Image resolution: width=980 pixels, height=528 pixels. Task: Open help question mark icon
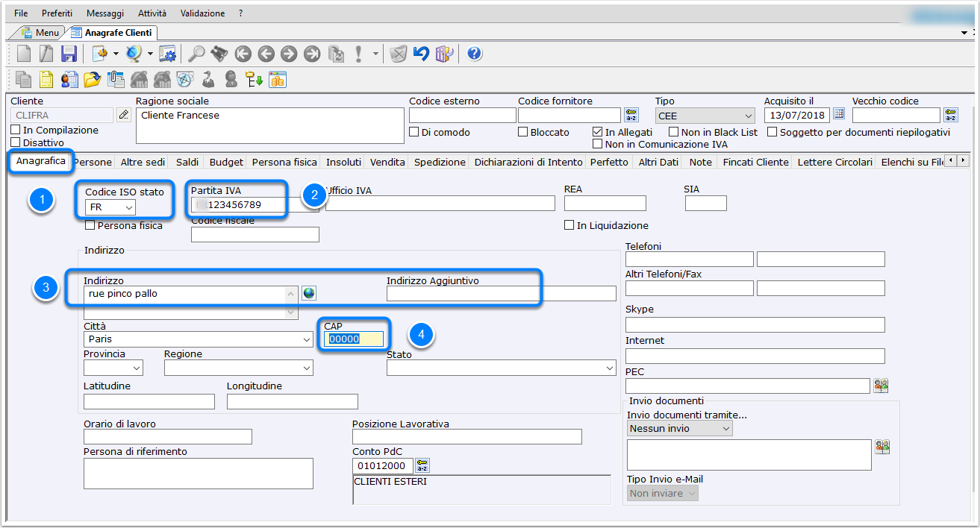474,54
